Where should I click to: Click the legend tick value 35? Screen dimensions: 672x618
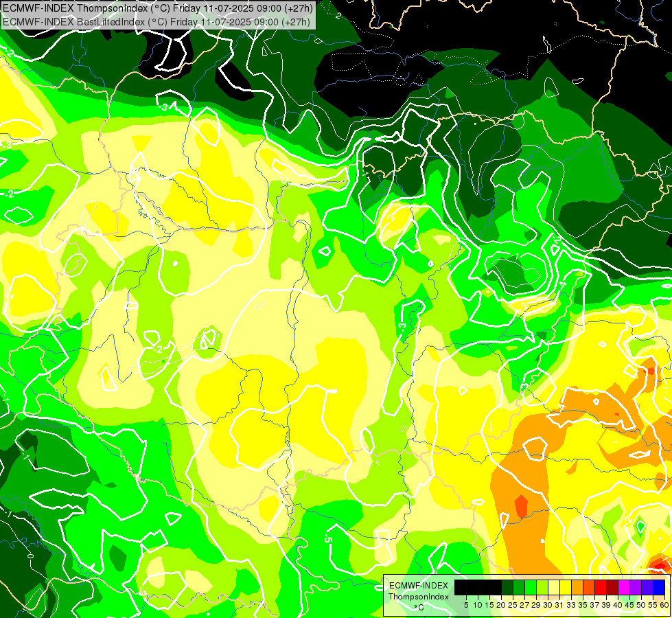pos(583,605)
